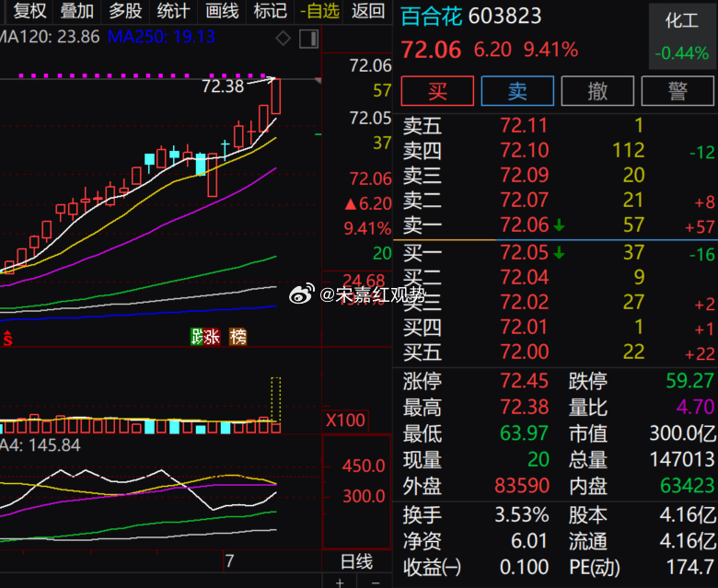Open the 复权 menu item

(x=29, y=10)
